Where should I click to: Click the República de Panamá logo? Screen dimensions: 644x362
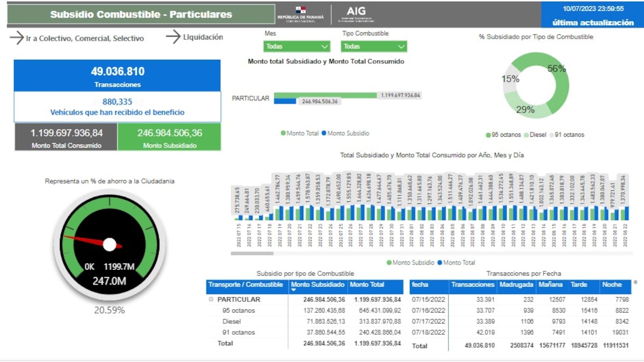point(301,14)
